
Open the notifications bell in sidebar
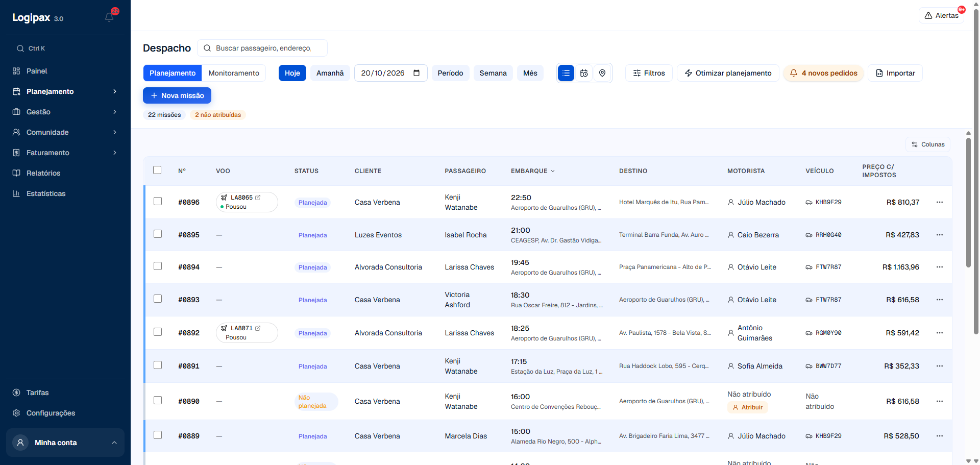coord(109,17)
